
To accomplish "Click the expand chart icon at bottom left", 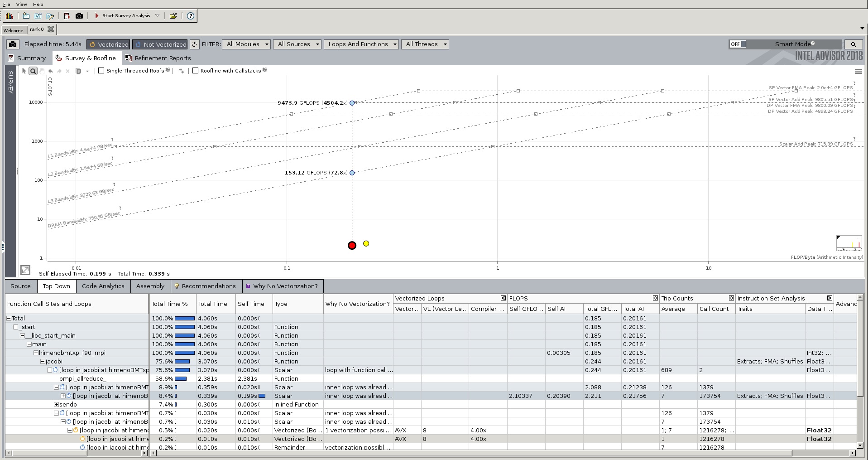I will pyautogui.click(x=25, y=270).
